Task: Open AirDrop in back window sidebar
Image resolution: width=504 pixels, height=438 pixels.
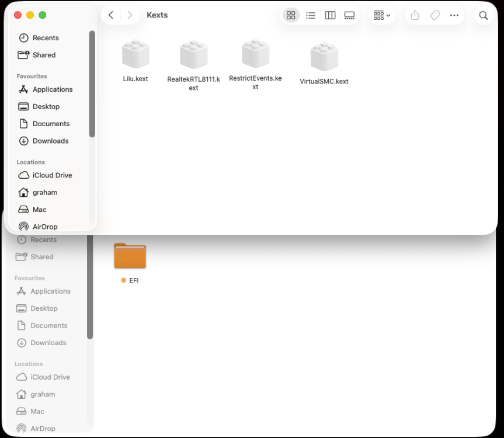Action: tap(43, 429)
